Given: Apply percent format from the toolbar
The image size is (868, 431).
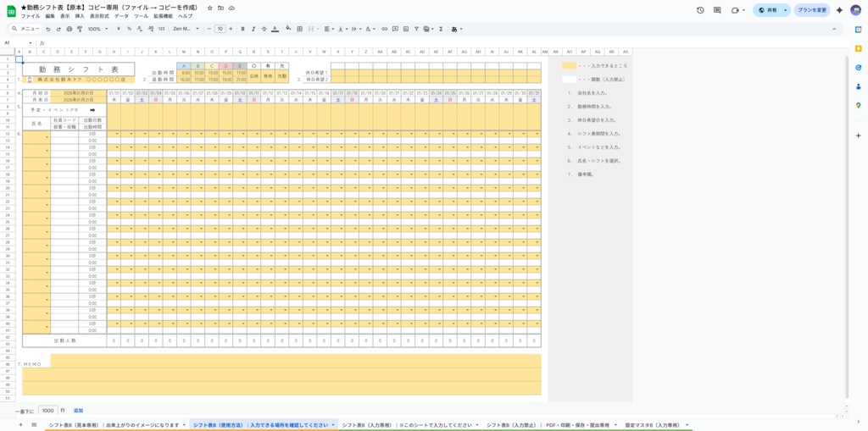Looking at the screenshot, I should click(x=129, y=29).
